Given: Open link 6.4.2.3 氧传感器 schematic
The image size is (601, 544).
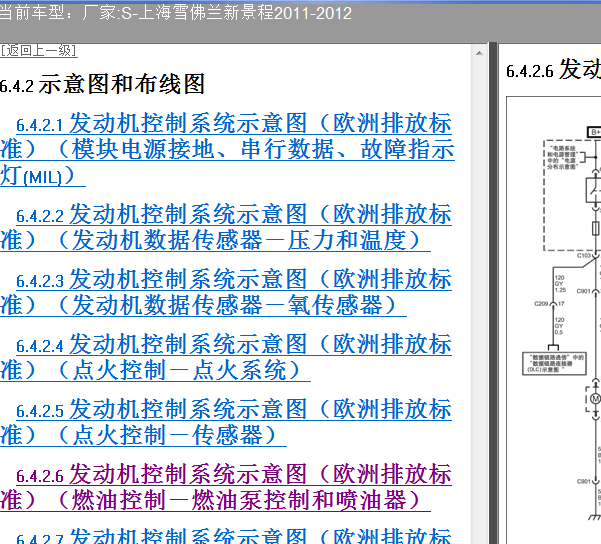Looking at the screenshot, I should (x=226, y=292).
